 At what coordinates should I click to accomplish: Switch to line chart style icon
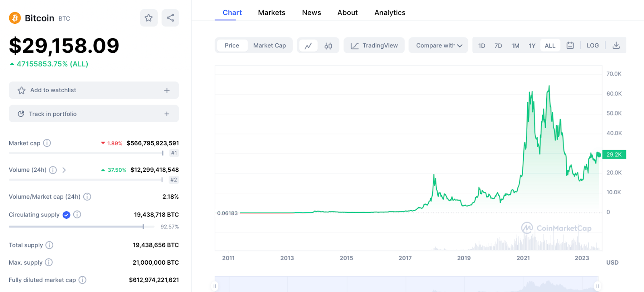pos(308,45)
